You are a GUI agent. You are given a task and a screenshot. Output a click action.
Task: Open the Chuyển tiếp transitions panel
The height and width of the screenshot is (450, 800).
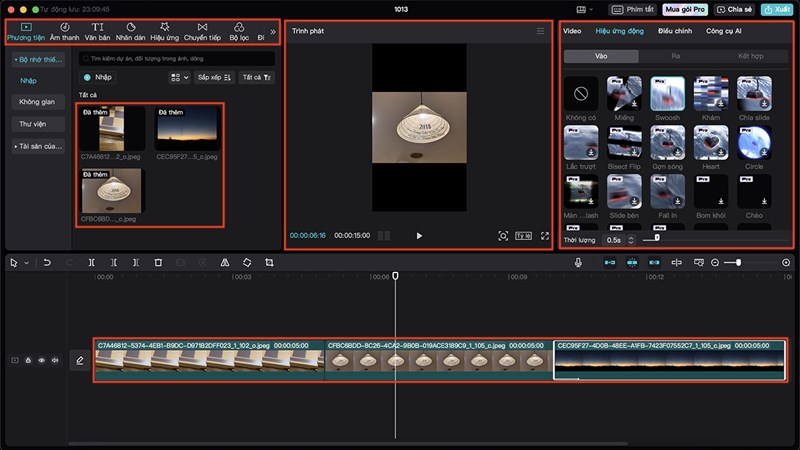(x=203, y=31)
